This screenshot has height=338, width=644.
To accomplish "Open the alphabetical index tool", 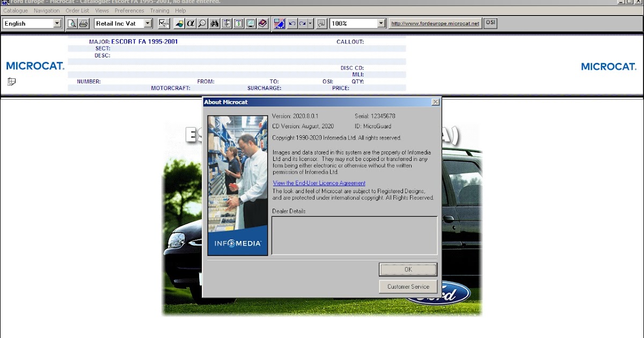I will pos(191,23).
